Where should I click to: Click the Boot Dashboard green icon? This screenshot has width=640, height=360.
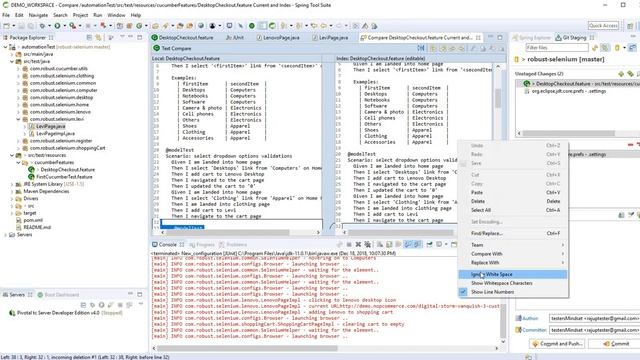click(40, 295)
